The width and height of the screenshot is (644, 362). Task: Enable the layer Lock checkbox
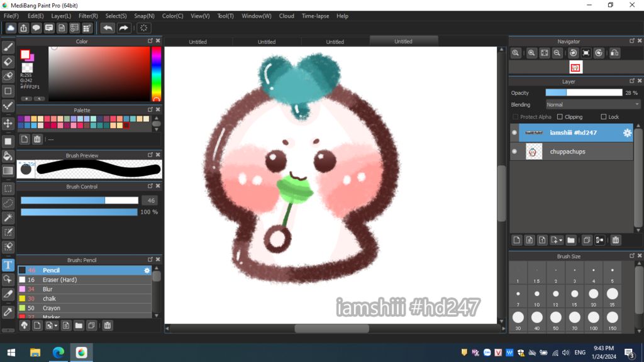tap(603, 117)
